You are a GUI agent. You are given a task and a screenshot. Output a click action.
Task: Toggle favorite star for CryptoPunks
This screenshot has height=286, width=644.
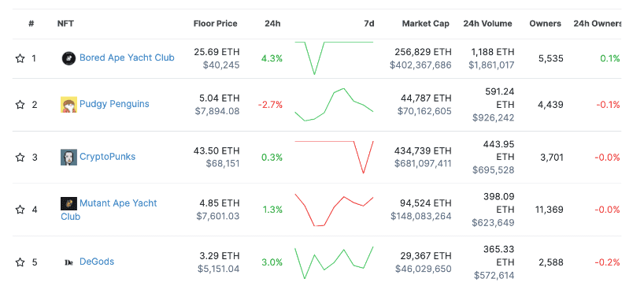tap(20, 158)
